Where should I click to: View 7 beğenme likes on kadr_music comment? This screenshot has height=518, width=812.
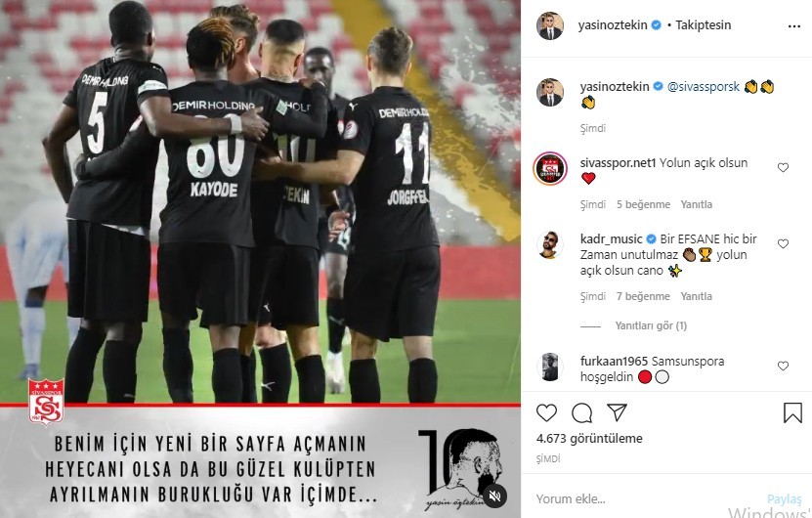[643, 296]
